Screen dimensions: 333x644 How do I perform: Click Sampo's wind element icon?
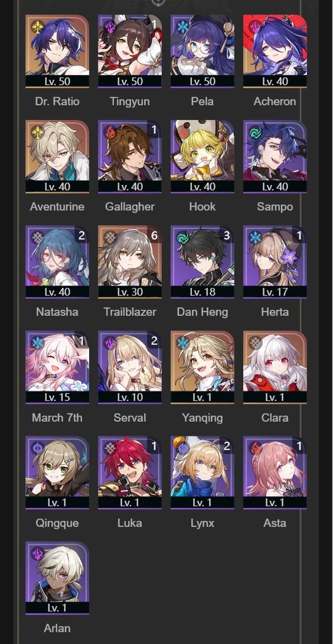pyautogui.click(x=254, y=132)
